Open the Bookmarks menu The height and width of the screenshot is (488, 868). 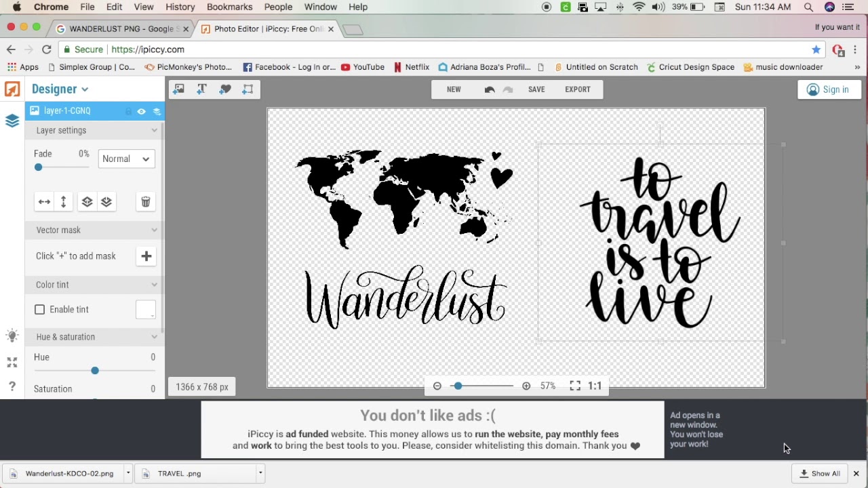click(230, 7)
